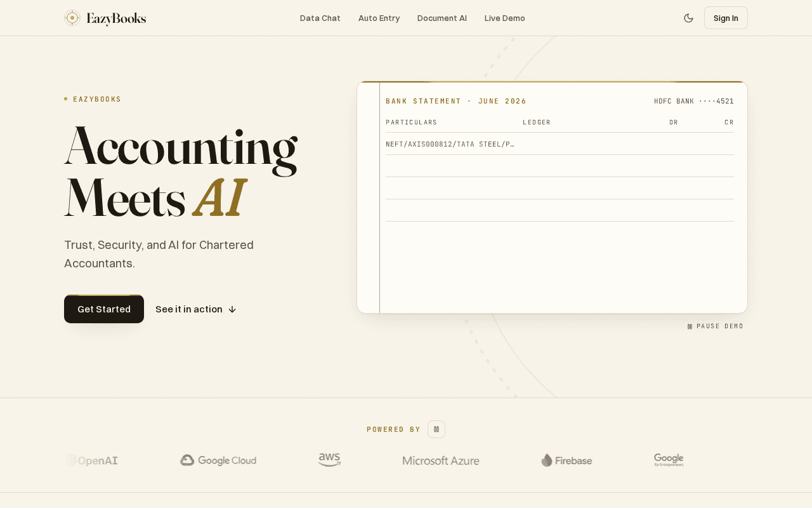Image resolution: width=812 pixels, height=508 pixels.
Task: Click the AWS logo
Action: pos(329,460)
